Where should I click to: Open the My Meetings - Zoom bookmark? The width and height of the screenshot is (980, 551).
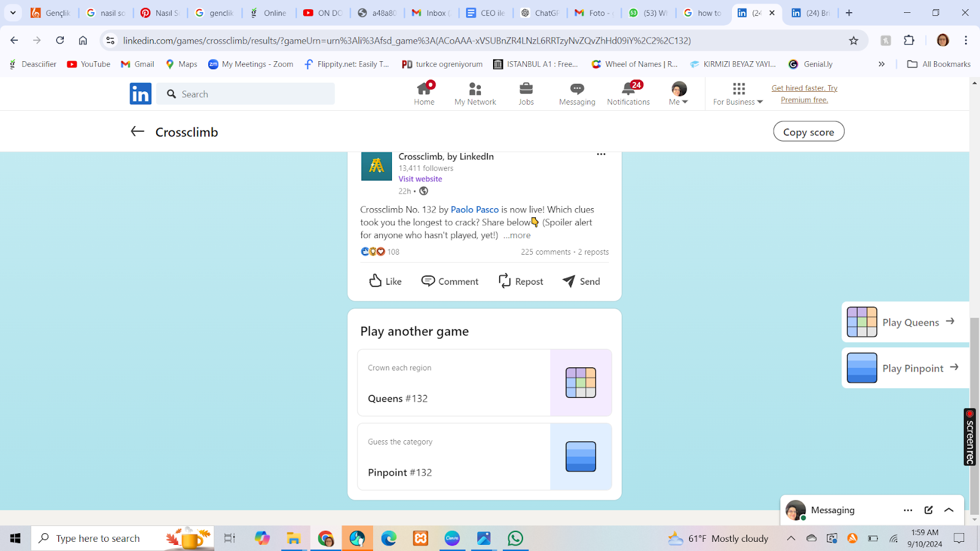(x=251, y=64)
